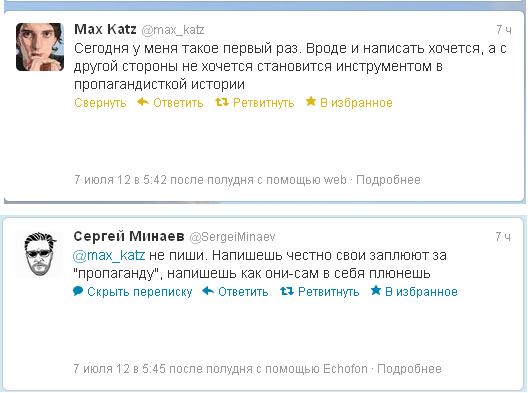Click the blue star favorite icon on Минаев's tweet
Screen dimensions: 531x393
click(376, 290)
